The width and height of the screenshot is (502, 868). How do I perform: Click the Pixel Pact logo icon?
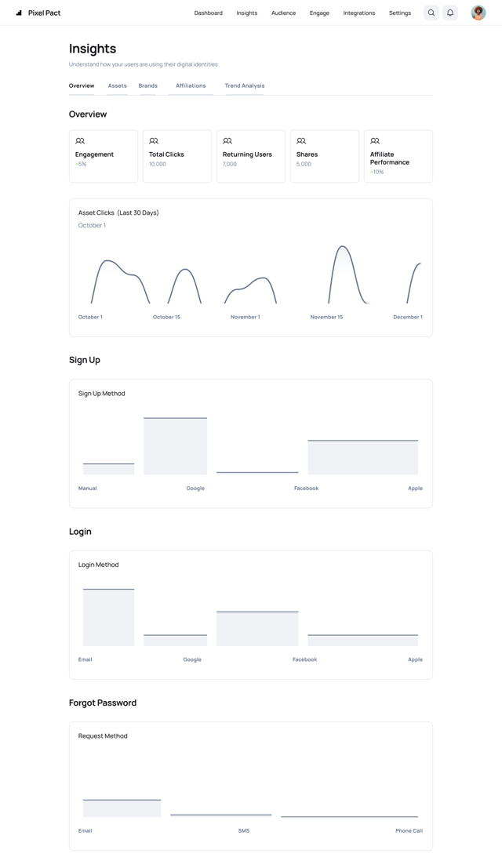pos(20,13)
